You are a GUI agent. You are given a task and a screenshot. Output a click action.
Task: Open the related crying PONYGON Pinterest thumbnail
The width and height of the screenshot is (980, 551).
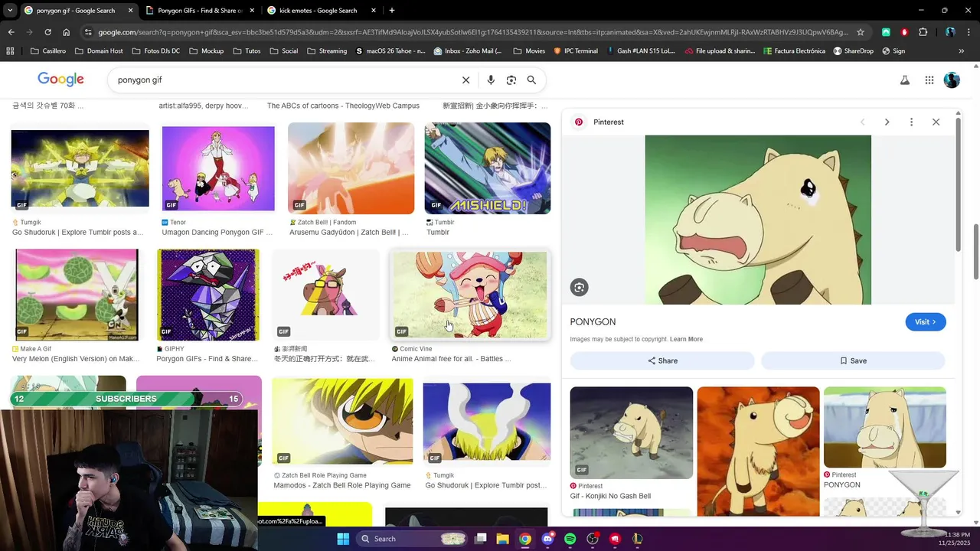coord(885,427)
